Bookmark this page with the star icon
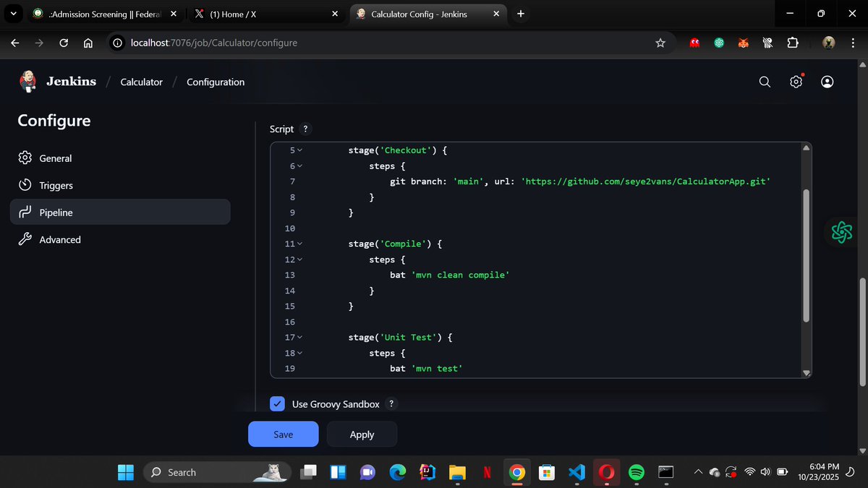This screenshot has width=868, height=488. click(x=660, y=43)
